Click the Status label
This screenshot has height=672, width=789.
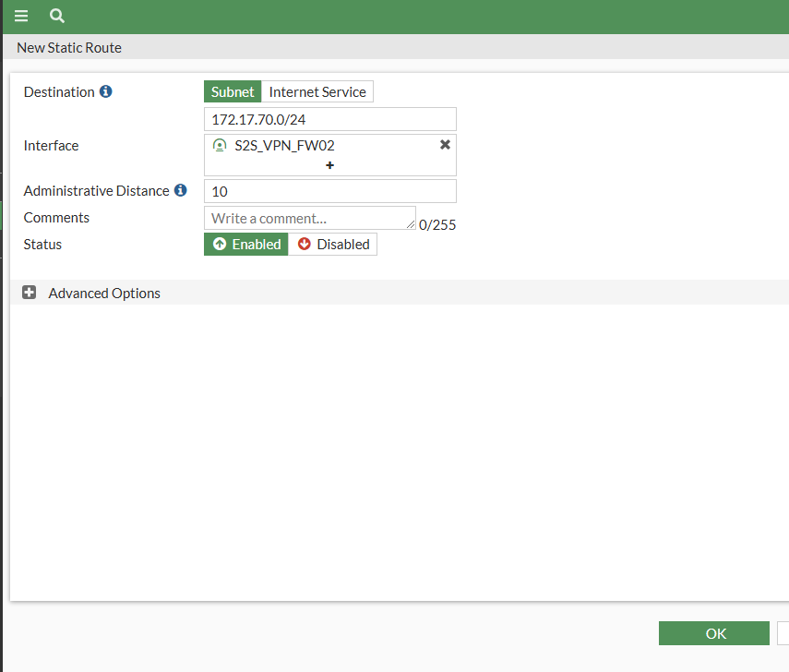[42, 244]
